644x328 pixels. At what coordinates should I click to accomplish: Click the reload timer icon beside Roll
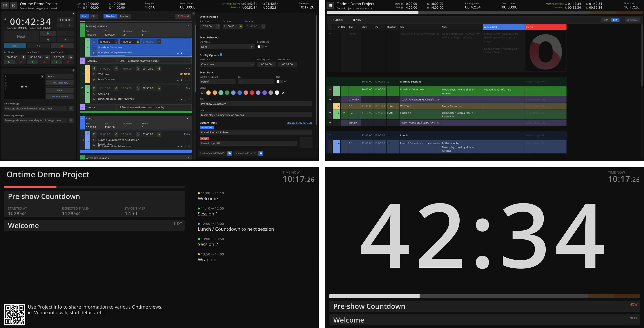[39, 46]
